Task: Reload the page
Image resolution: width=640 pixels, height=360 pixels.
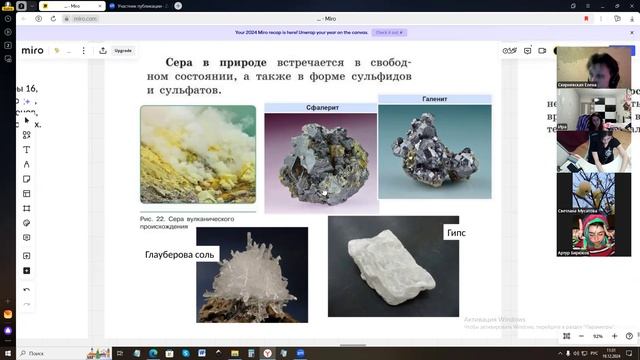Action: 53,19
